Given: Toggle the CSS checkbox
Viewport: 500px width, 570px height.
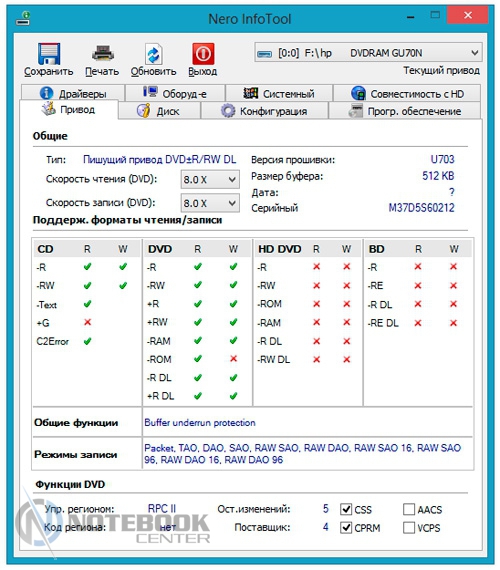Looking at the screenshot, I should (346, 509).
